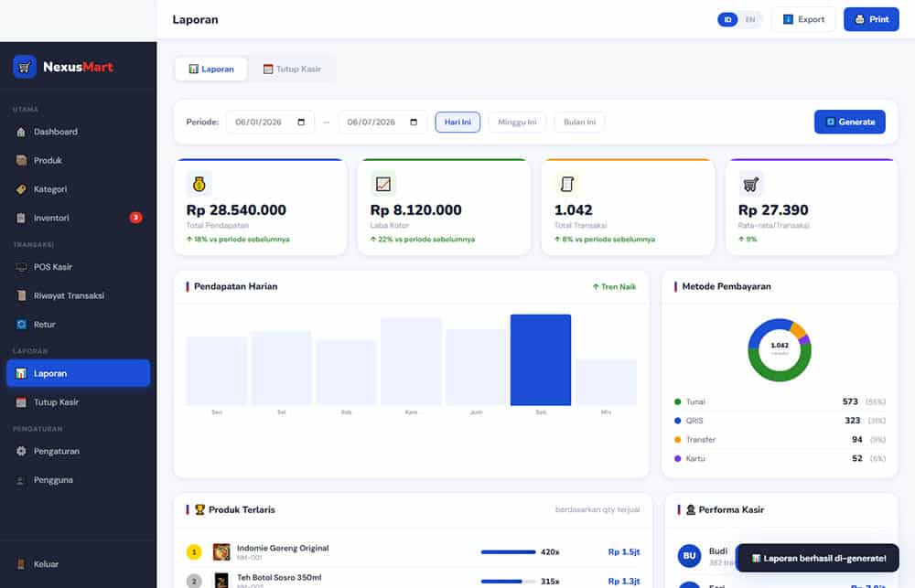
Task: Open the end date calendar picker
Action: tap(414, 122)
